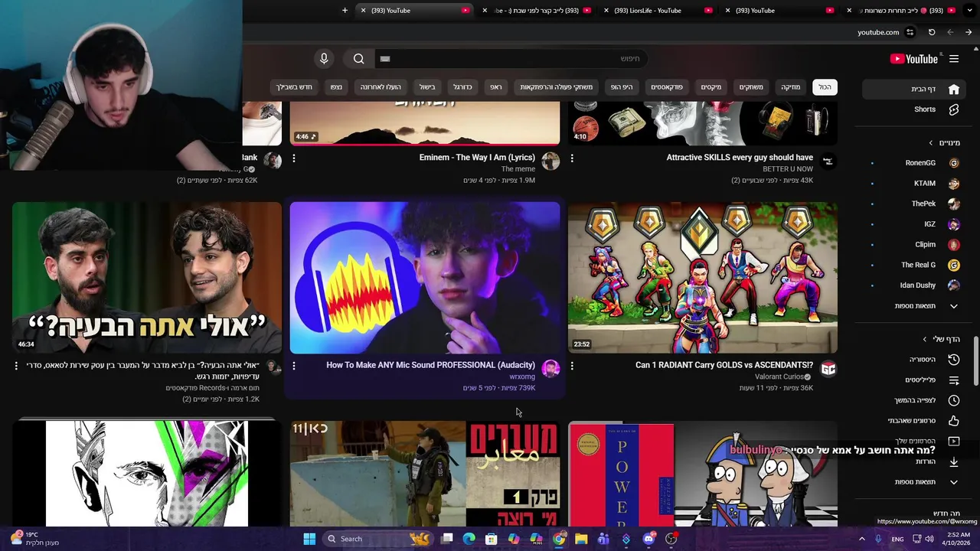Open a new browser tab with the plus button
Image resolution: width=980 pixels, height=551 pixels.
pos(345,11)
